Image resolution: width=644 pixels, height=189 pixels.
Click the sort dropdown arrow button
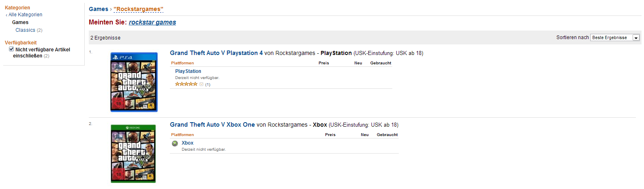coord(636,37)
